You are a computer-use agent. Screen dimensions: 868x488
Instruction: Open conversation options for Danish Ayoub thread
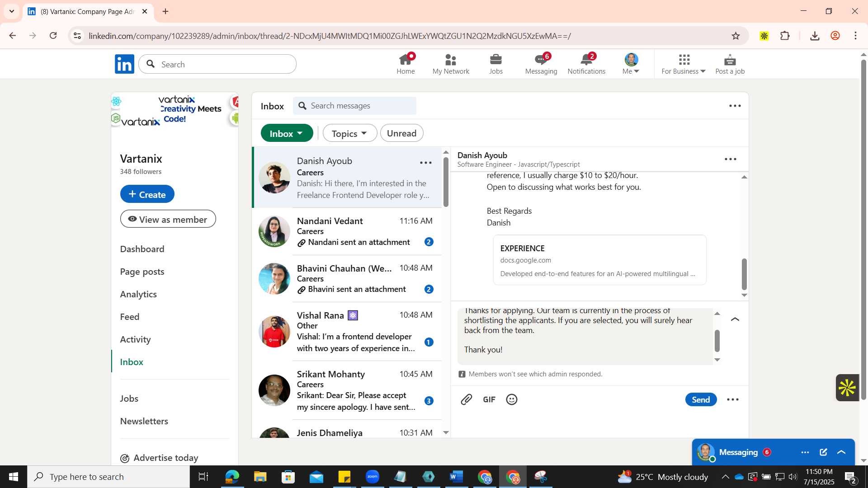(x=731, y=159)
